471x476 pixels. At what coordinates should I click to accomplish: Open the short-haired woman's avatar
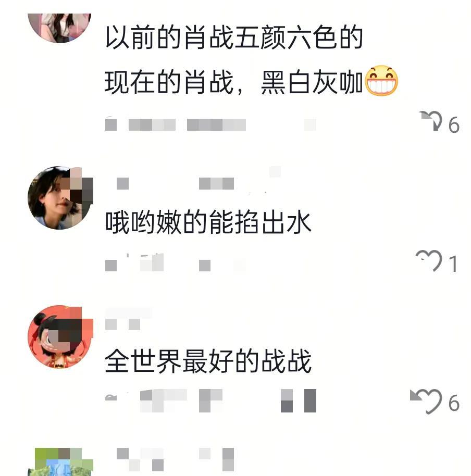59,198
